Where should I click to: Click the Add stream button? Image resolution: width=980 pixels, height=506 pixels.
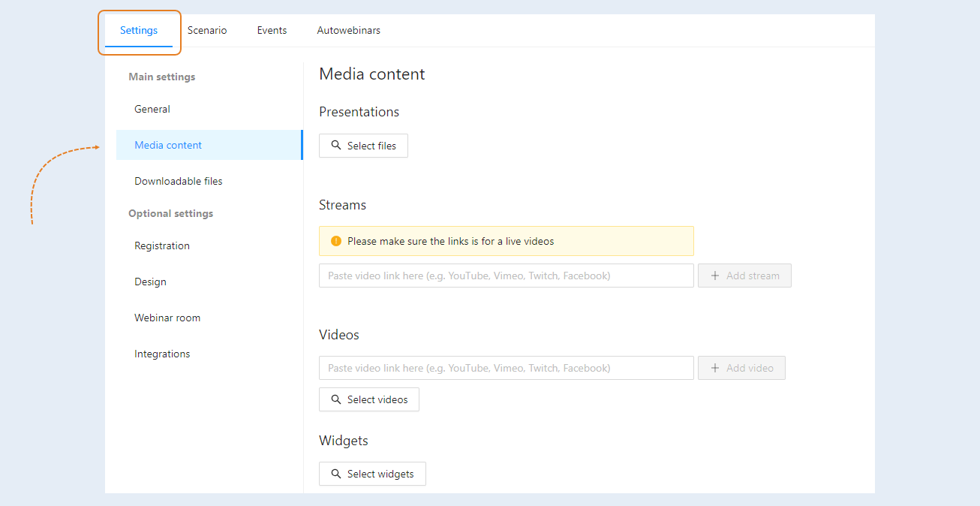pos(744,276)
